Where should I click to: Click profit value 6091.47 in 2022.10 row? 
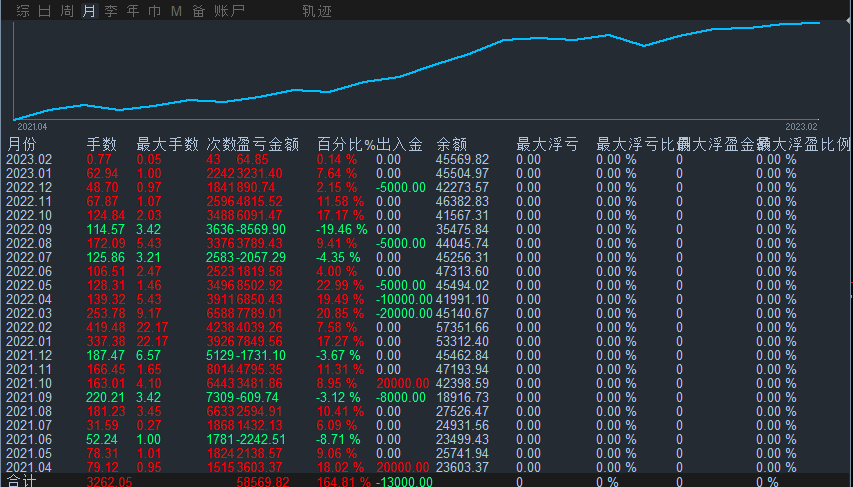(x=259, y=215)
